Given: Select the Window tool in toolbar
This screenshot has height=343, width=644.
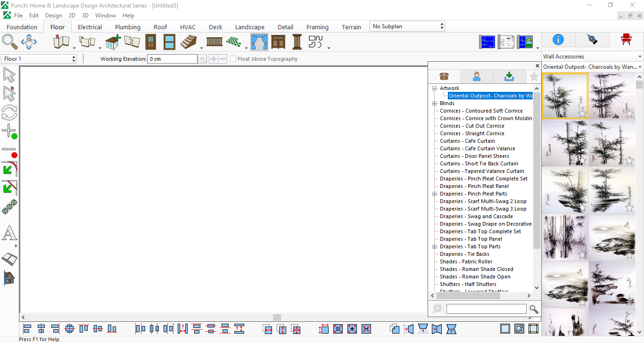Looking at the screenshot, I should 169,42.
